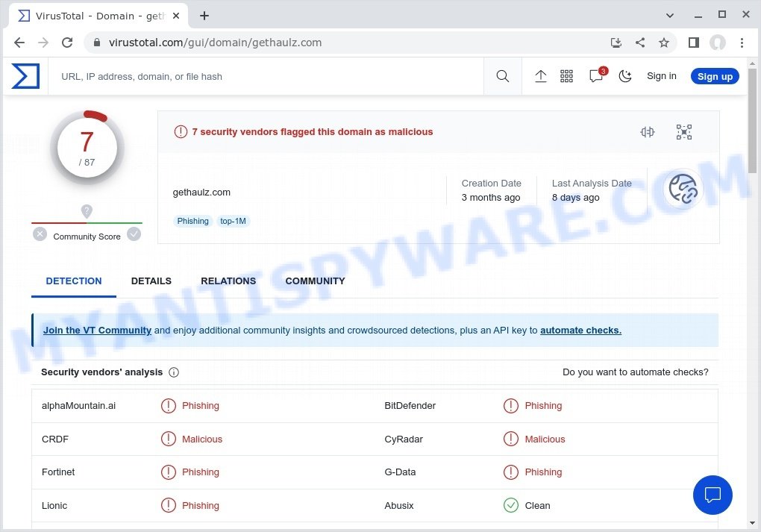Click the Creation Date 3 months ago
The width and height of the screenshot is (761, 532).
coord(491,190)
